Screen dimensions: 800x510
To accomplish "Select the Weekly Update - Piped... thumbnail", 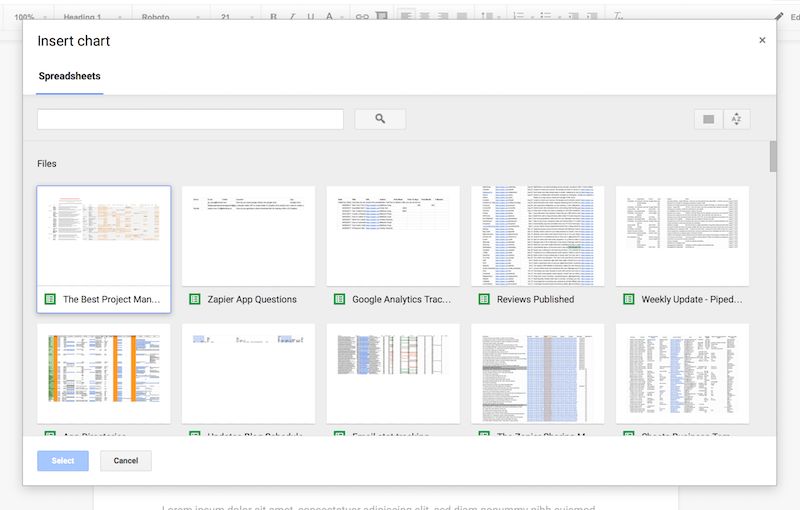I will point(683,236).
